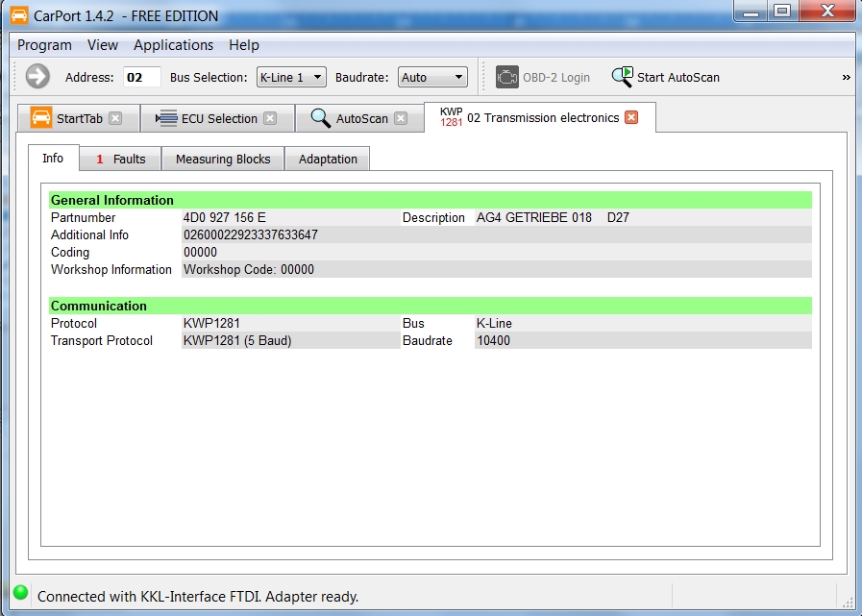Open the Applications menu
The width and height of the screenshot is (862, 616).
(173, 45)
